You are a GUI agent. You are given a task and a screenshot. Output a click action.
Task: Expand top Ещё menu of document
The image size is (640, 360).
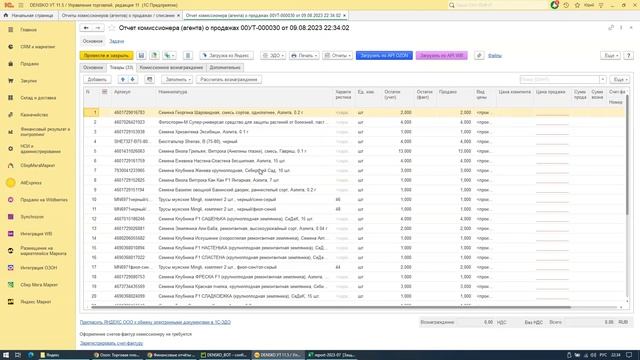[x=611, y=56]
